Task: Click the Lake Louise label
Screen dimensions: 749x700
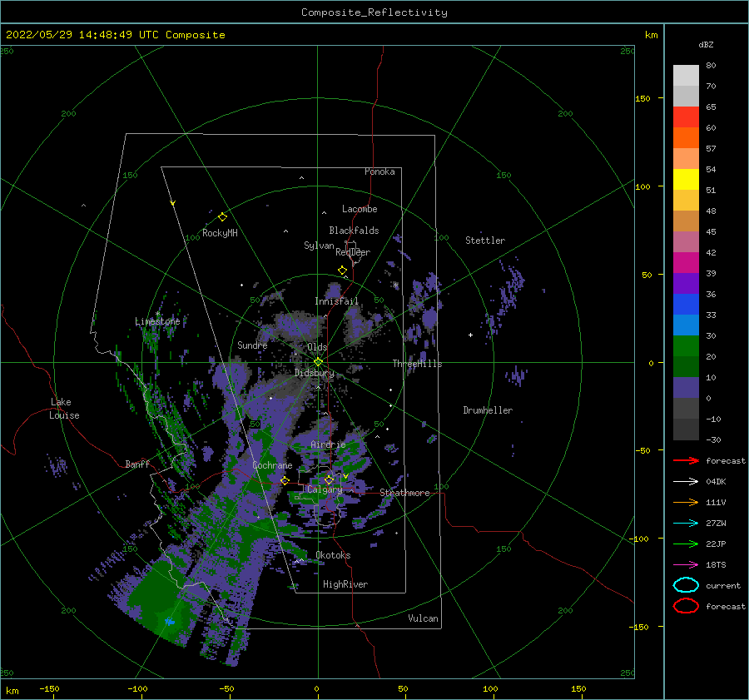Action: coord(64,409)
